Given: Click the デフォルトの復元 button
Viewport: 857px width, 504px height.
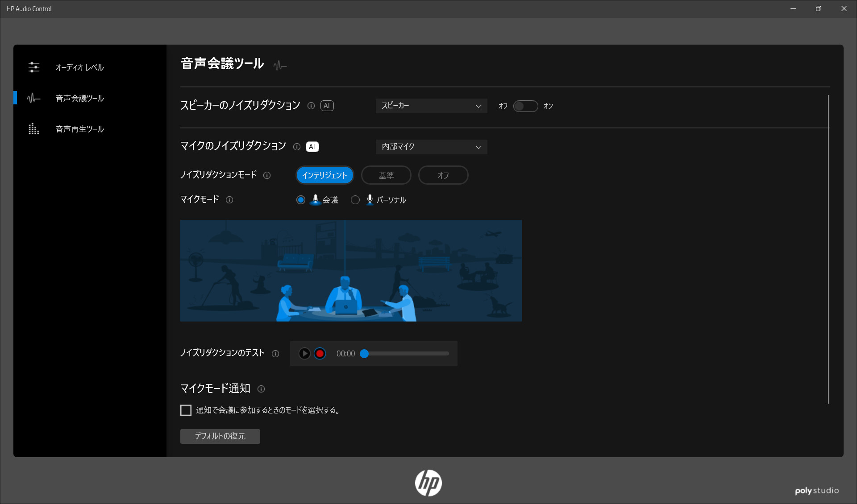Looking at the screenshot, I should pyautogui.click(x=220, y=436).
